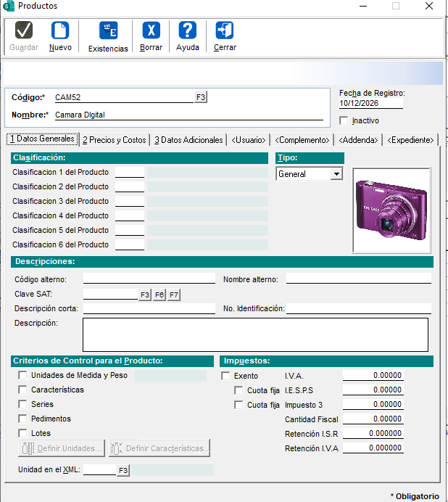
Task: Switch to the Expediente tab
Action: click(410, 140)
